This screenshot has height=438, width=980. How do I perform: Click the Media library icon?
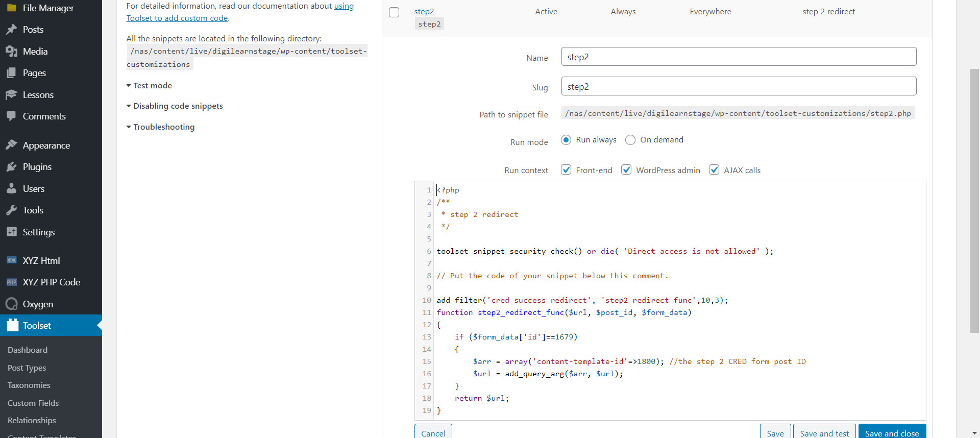(12, 52)
